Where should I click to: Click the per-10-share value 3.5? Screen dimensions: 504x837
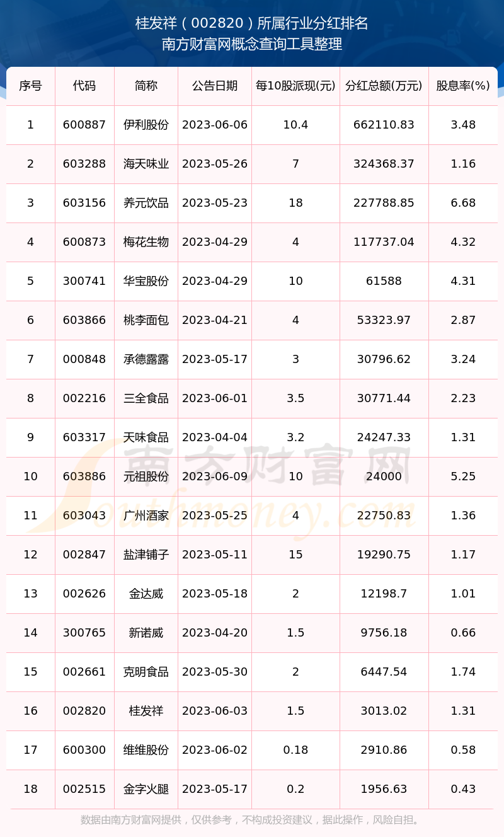pyautogui.click(x=295, y=398)
